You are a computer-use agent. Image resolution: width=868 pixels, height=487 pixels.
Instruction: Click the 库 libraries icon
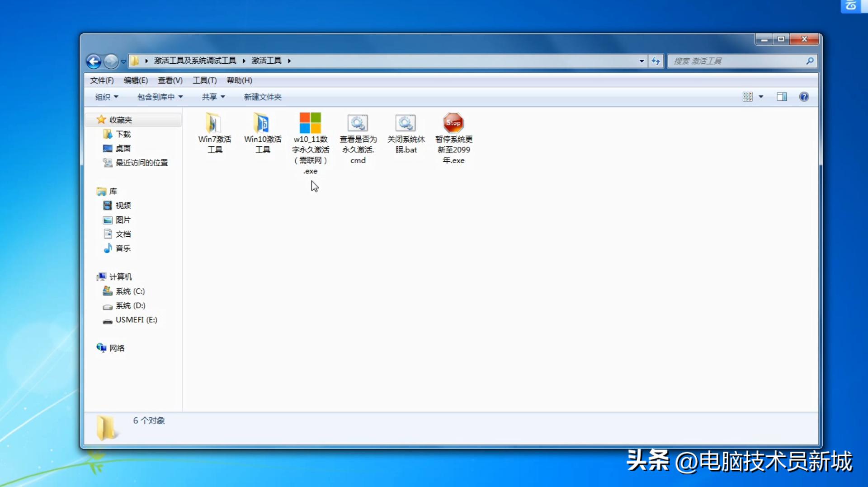pos(101,192)
